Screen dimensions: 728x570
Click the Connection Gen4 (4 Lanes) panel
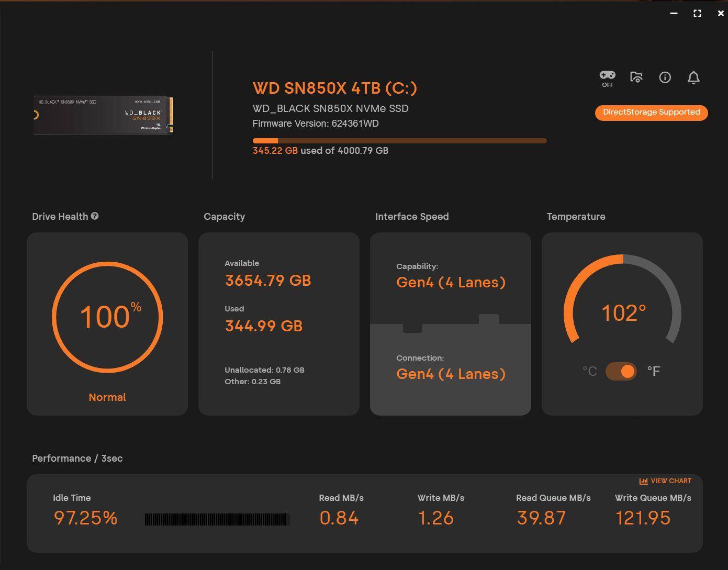point(451,369)
